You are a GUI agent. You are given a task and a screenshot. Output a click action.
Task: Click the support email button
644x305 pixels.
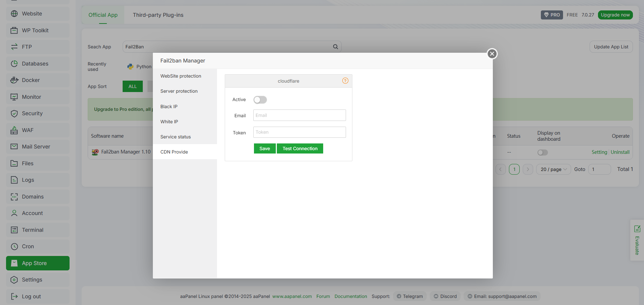[x=502, y=296]
